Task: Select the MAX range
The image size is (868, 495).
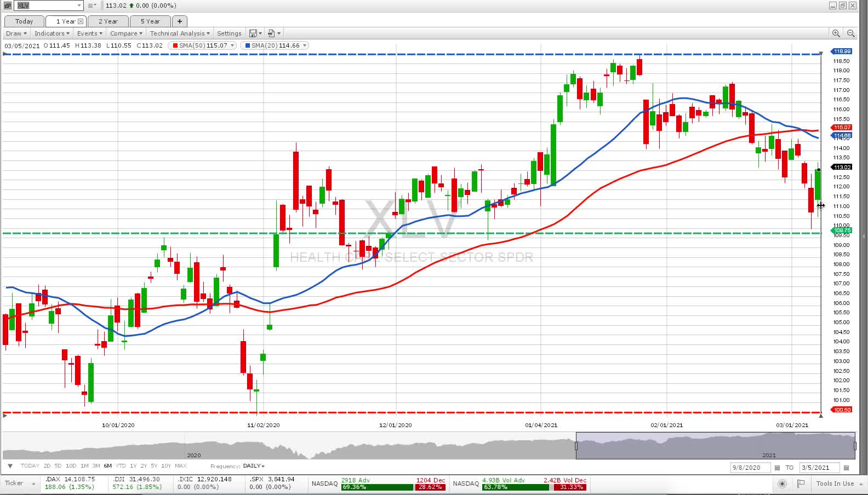Action: (181, 466)
